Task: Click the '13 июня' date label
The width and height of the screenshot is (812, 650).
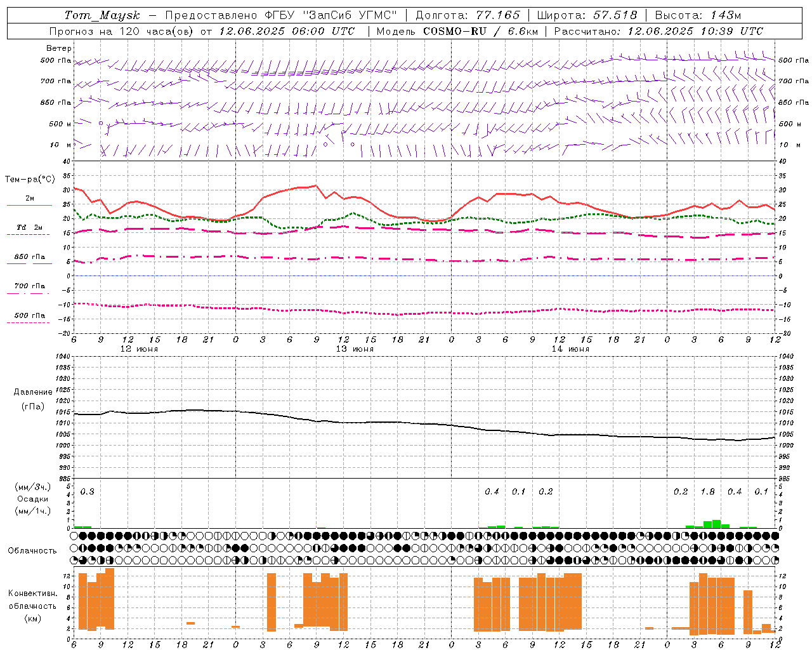Action: (x=355, y=348)
